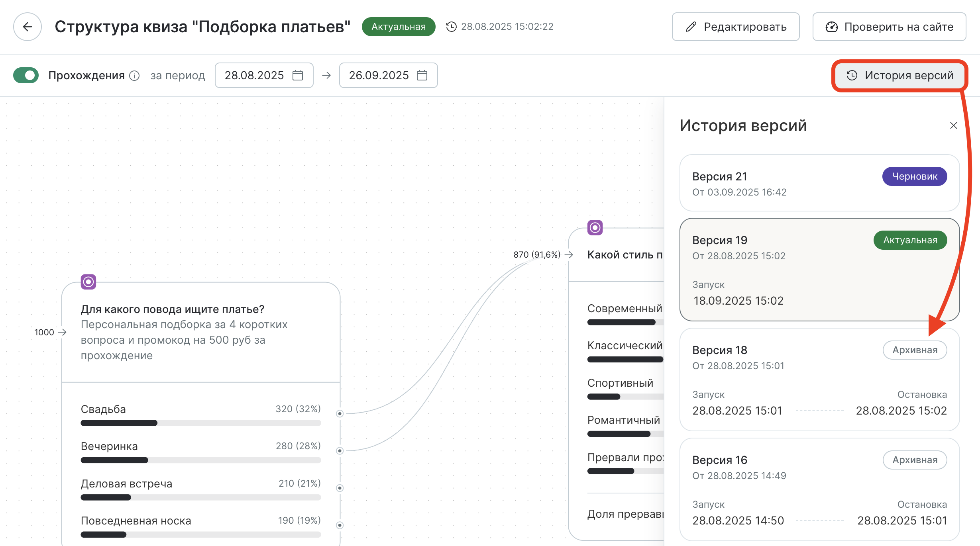The height and width of the screenshot is (546, 980).
Task: Click the purple icon on the first question card
Action: 88,282
